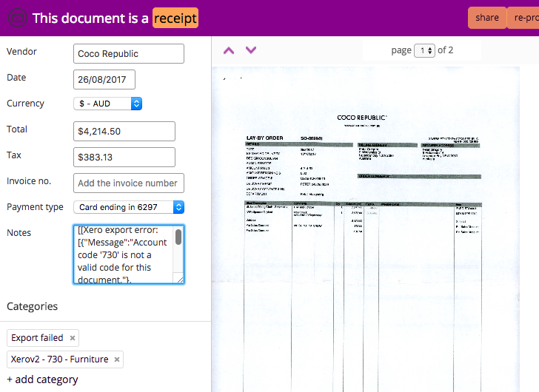Screen dimensions: 539x392
Task: Click the share button
Action: (x=487, y=18)
